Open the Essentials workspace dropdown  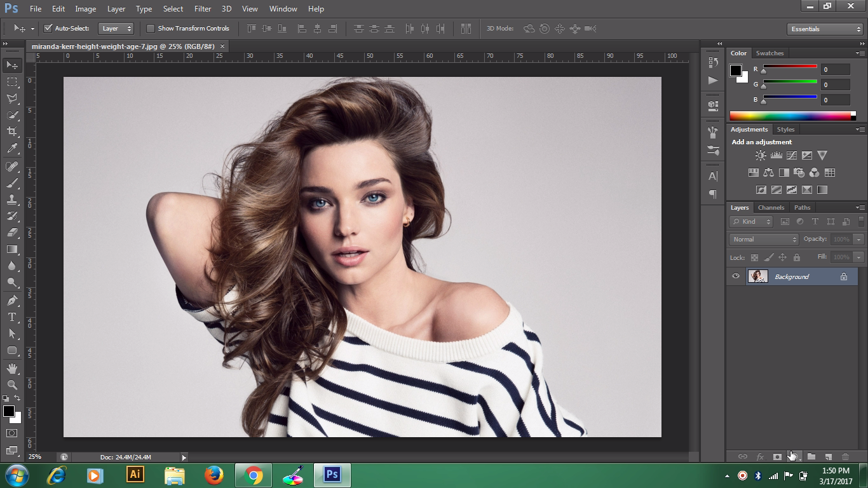point(824,29)
